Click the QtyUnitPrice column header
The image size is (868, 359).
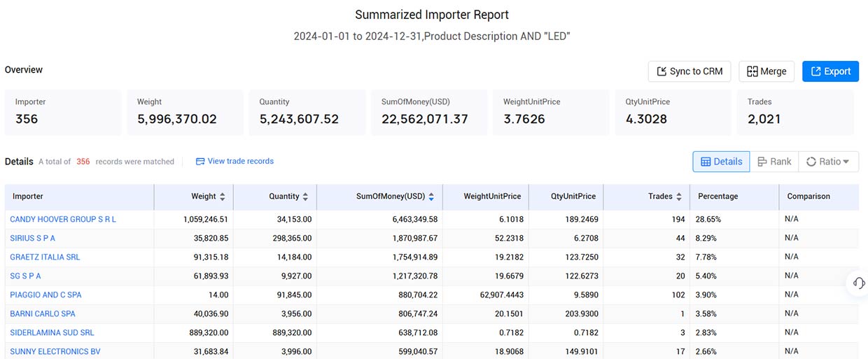point(566,197)
